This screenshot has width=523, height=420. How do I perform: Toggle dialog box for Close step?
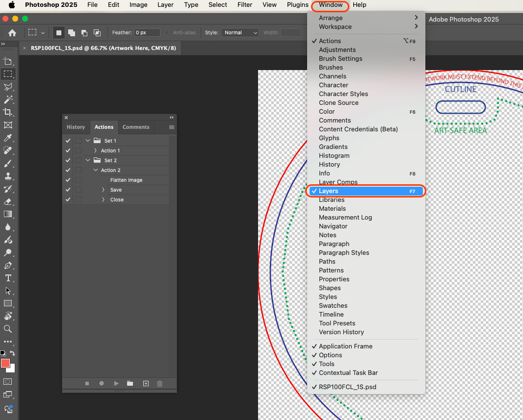pyautogui.click(x=78, y=199)
